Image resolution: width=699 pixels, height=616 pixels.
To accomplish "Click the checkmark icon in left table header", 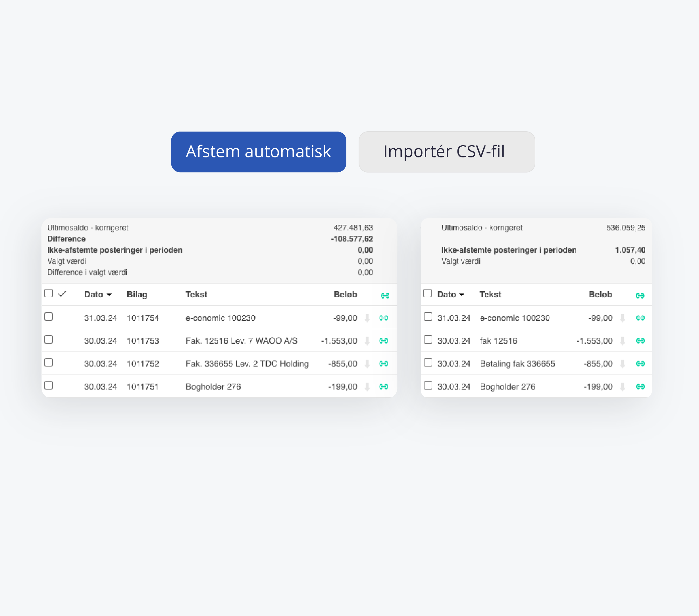I will coord(62,294).
